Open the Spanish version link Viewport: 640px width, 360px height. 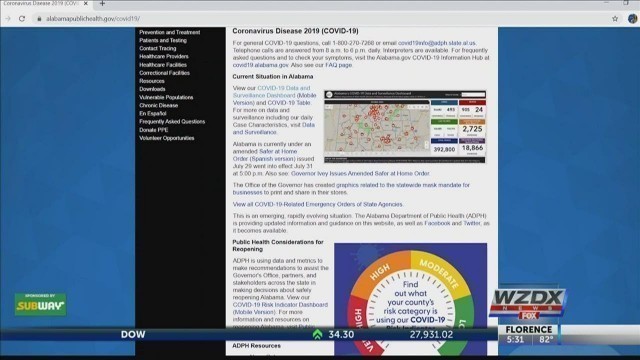pos(273,159)
